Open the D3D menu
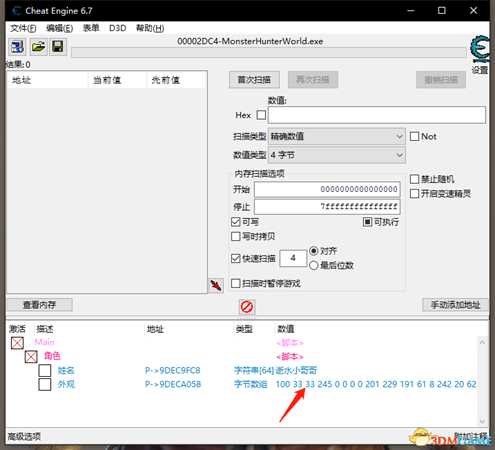 point(118,28)
